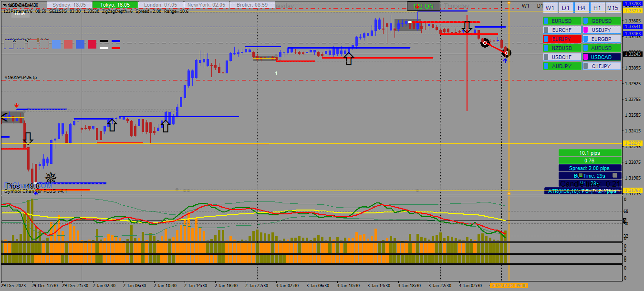Click the 1.33463 blue price label
Image resolution: width=644 pixels, height=291 pixels.
coord(633,34)
